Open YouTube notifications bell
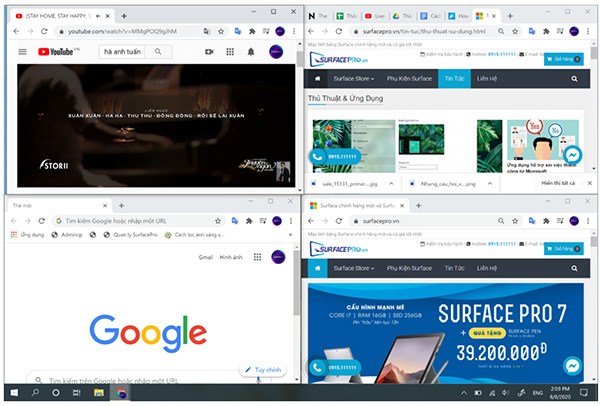This screenshot has width=600, height=406. [x=251, y=52]
